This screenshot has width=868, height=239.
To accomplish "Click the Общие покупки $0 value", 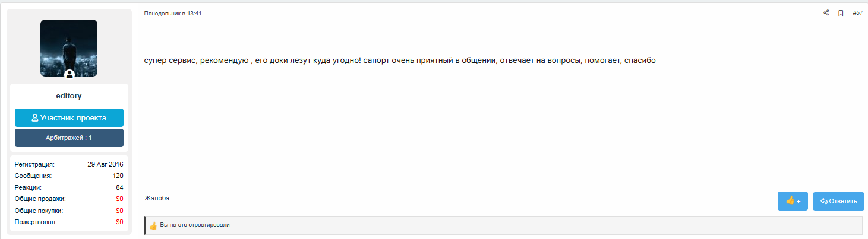I will (x=119, y=211).
